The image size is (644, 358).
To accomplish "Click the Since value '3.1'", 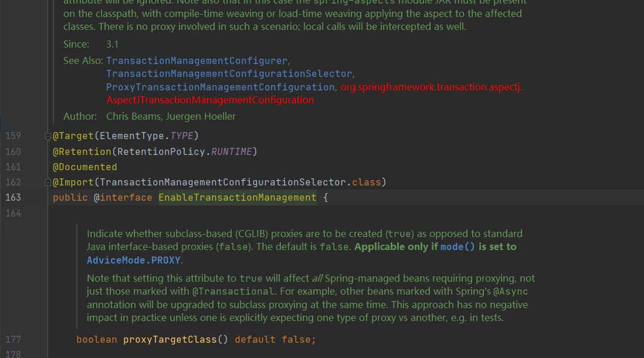I will click(112, 45).
